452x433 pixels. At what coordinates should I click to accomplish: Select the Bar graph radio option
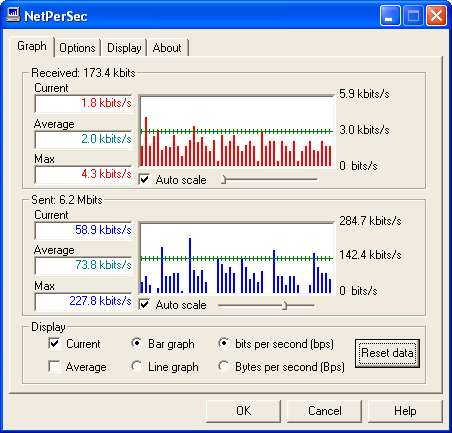coord(137,343)
